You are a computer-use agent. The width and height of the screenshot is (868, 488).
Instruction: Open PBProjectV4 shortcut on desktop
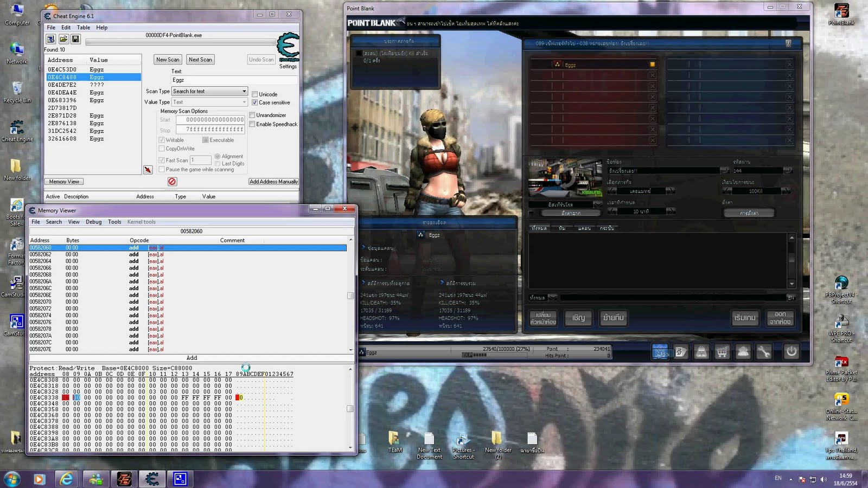click(x=841, y=289)
